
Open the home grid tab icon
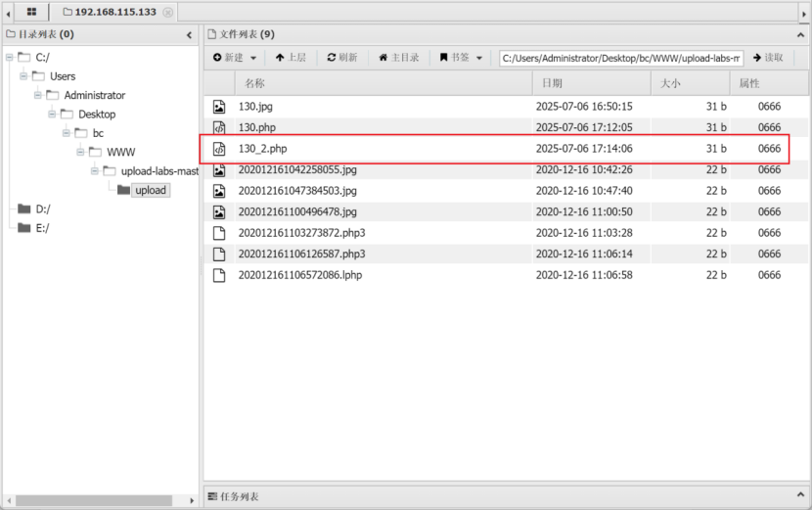pyautogui.click(x=31, y=12)
